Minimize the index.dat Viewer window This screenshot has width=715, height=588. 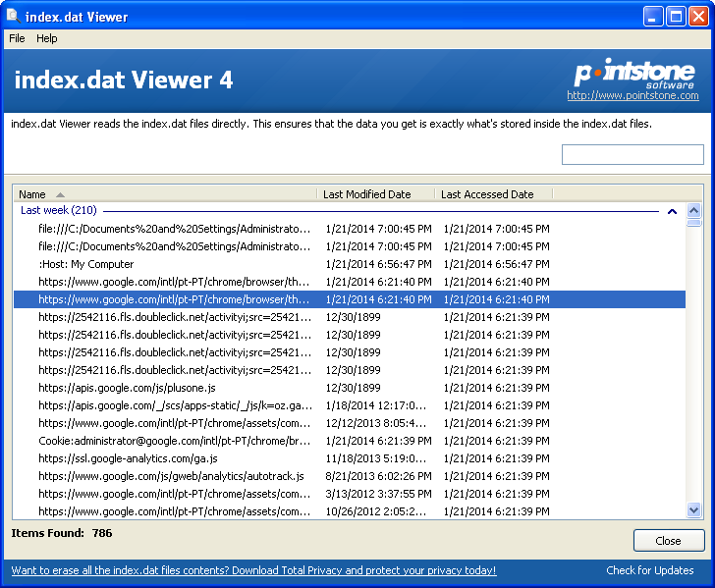[653, 17]
